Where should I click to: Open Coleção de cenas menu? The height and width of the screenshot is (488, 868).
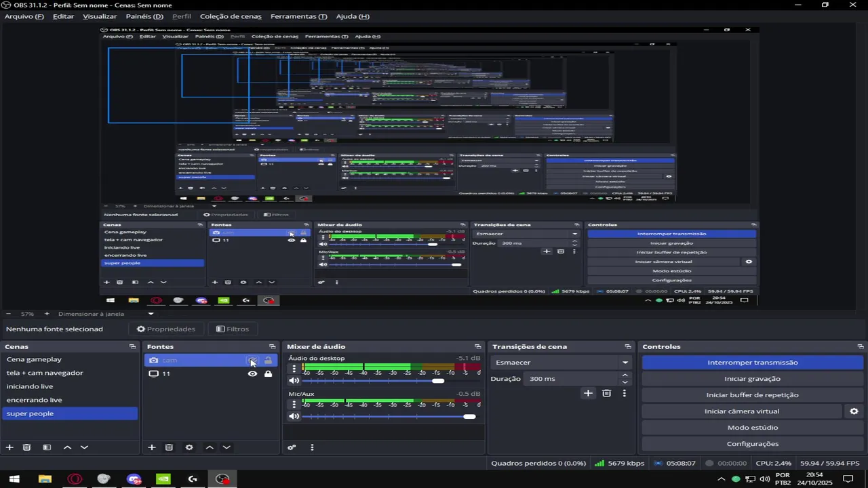coord(231,16)
